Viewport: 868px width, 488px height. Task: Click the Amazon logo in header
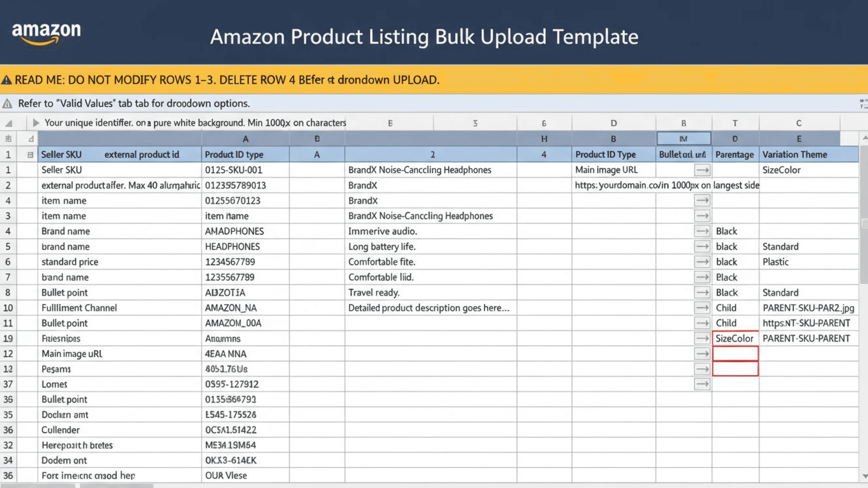[47, 34]
